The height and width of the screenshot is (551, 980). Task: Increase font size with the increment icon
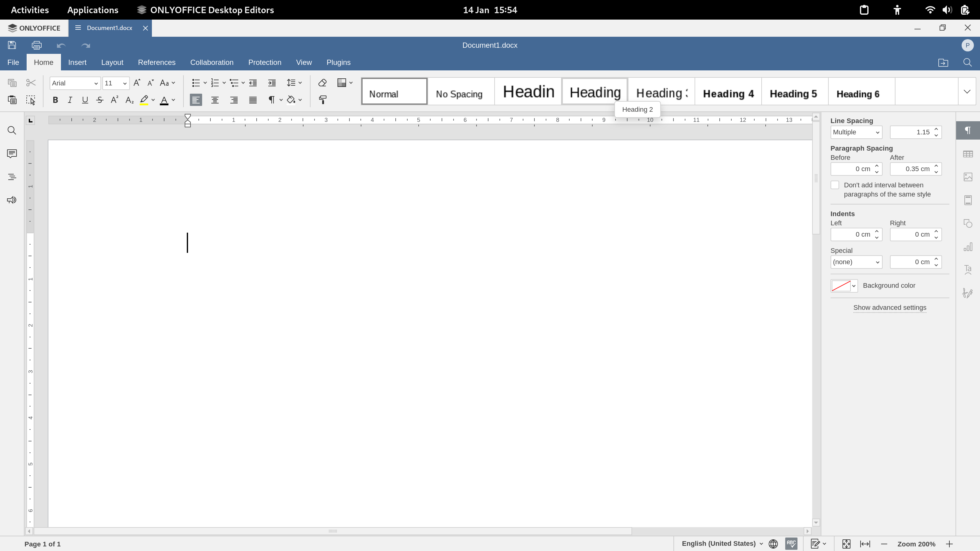point(137,83)
